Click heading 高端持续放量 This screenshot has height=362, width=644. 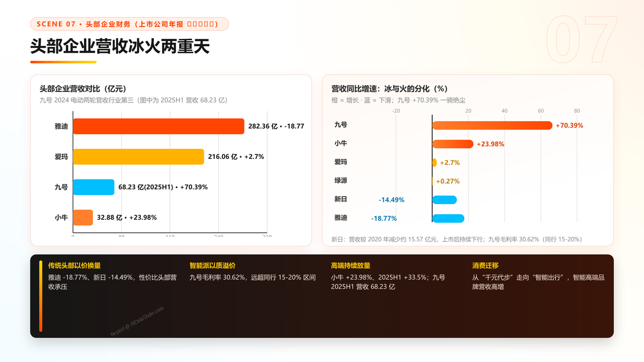(x=351, y=265)
